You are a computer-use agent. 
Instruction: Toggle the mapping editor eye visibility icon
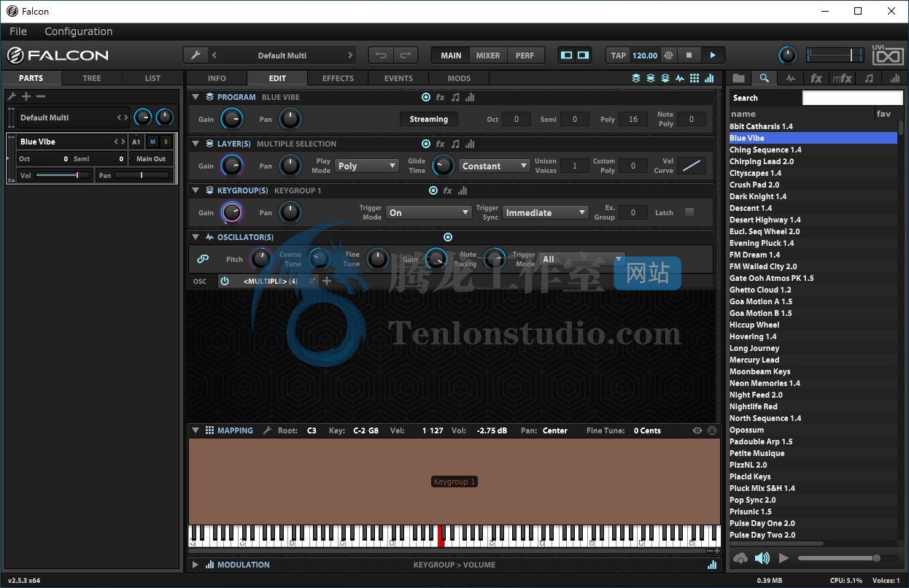point(697,430)
